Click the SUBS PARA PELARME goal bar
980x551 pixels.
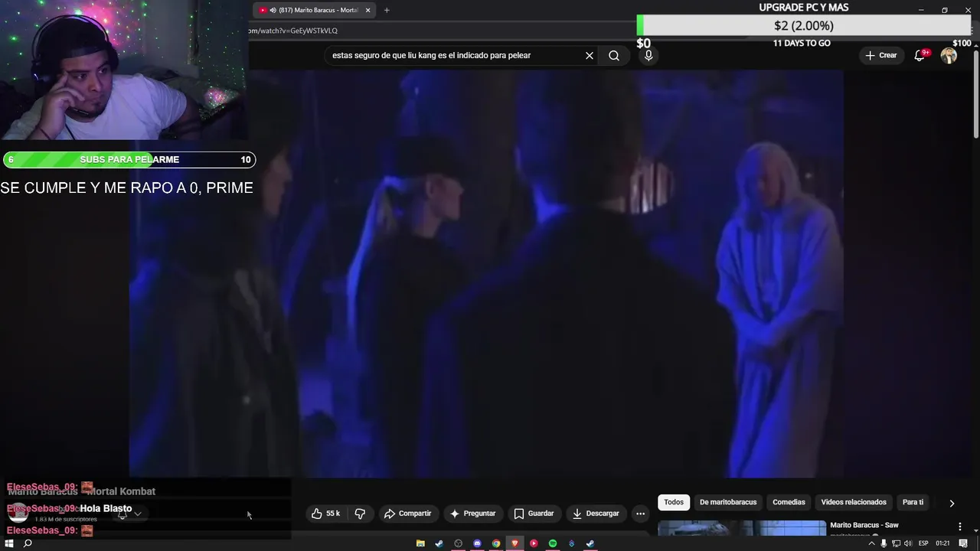point(129,159)
